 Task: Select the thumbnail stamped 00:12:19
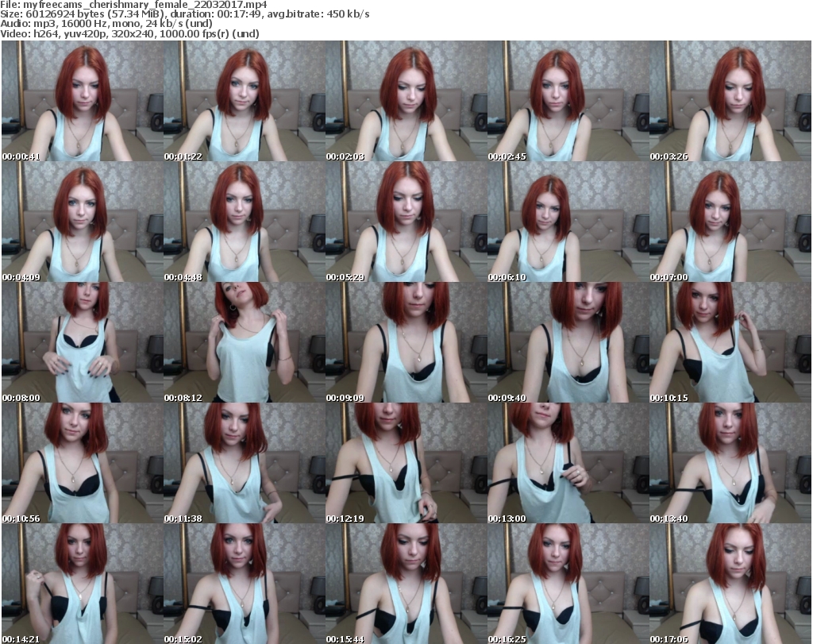406,463
